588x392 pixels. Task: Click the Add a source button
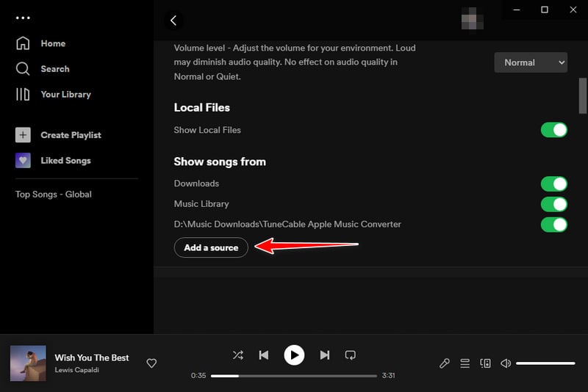211,247
